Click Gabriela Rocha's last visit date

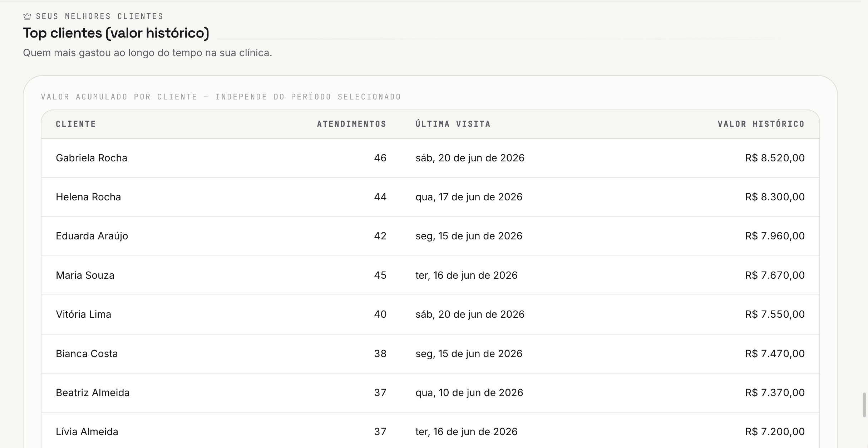point(470,158)
